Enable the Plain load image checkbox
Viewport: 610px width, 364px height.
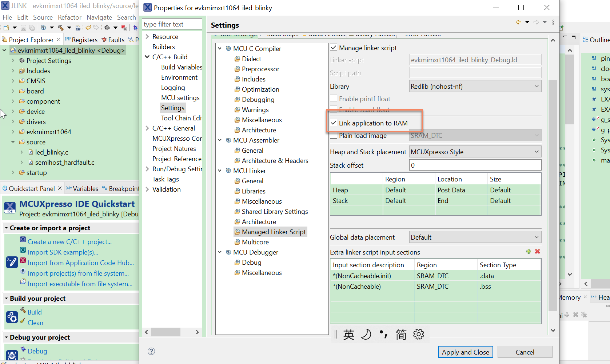tap(334, 135)
